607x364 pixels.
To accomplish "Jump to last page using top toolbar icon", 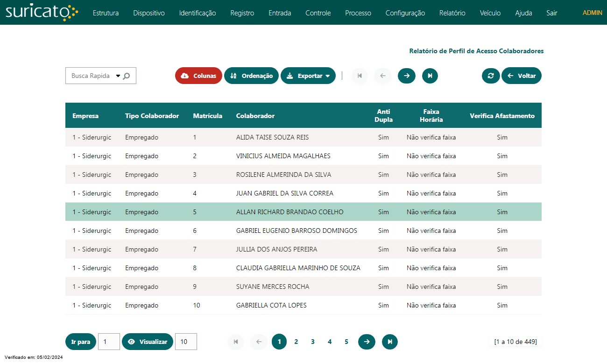I will click(430, 76).
